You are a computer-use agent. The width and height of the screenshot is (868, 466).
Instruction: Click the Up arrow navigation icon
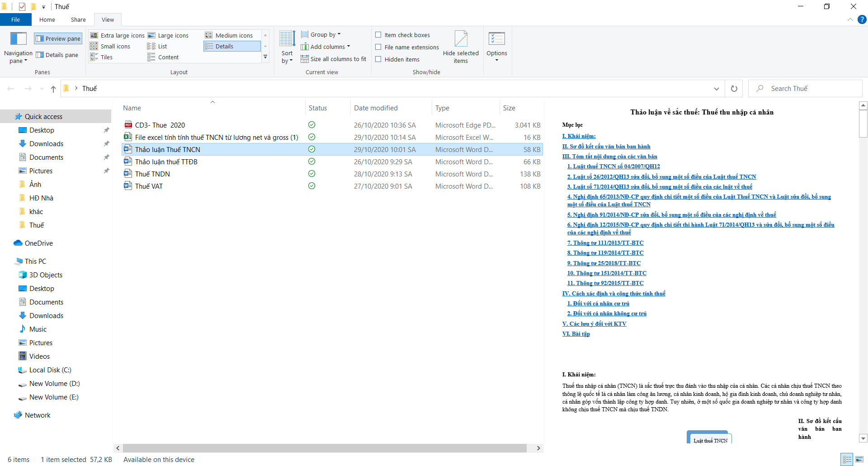53,89
